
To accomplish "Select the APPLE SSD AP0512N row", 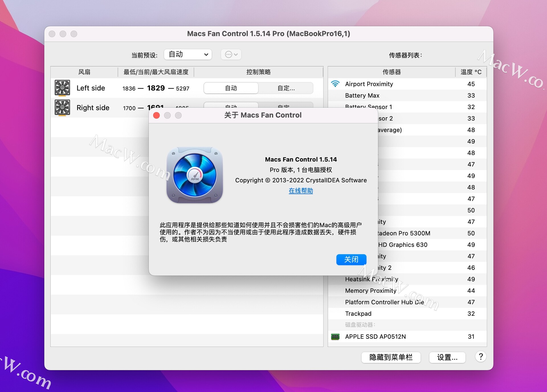I will (x=407, y=336).
